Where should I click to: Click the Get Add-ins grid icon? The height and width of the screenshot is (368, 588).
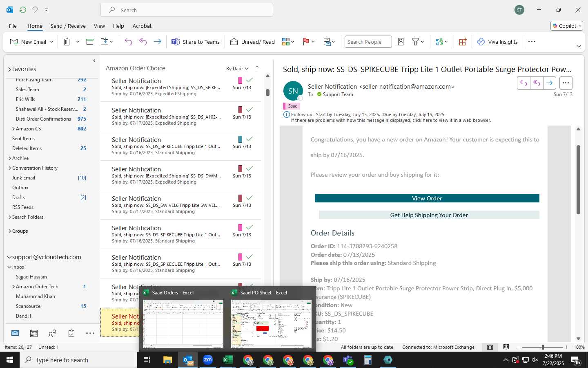[463, 42]
